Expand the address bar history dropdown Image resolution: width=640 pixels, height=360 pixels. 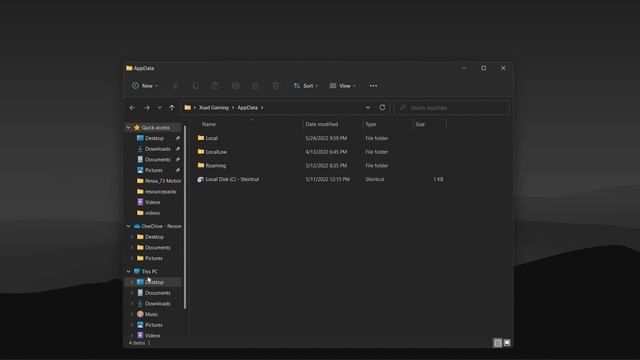pyautogui.click(x=368, y=107)
